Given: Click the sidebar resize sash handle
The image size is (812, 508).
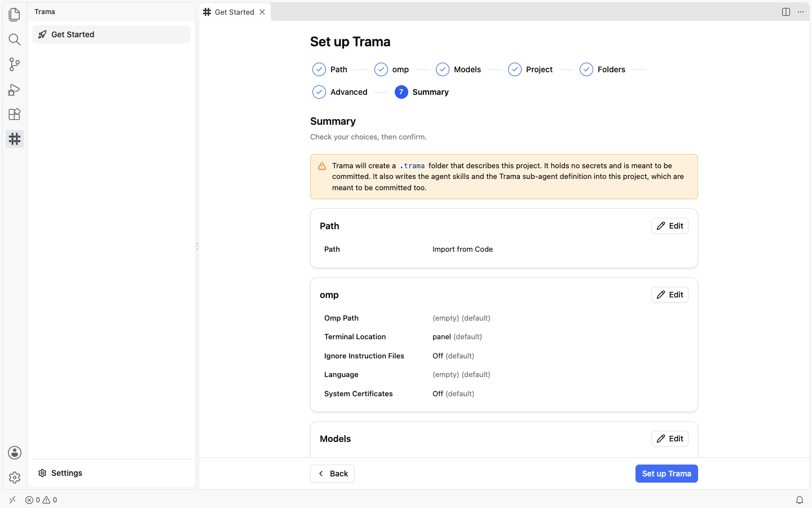Looking at the screenshot, I should [197, 246].
